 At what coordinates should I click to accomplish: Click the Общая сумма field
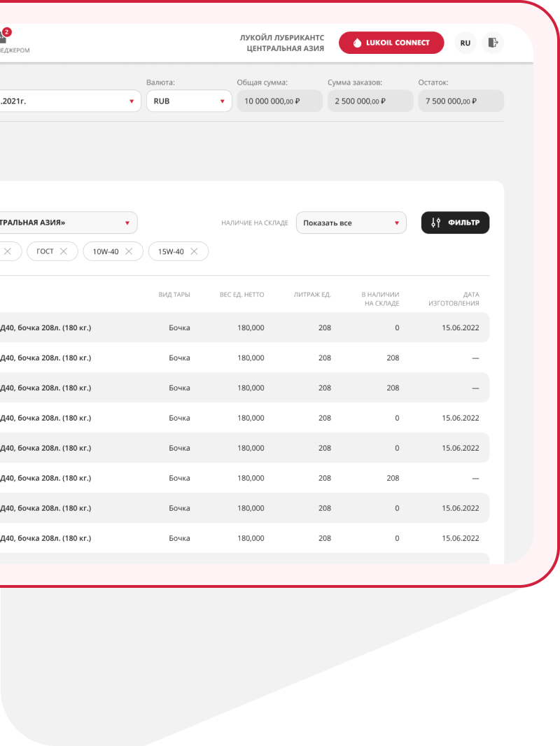click(279, 101)
